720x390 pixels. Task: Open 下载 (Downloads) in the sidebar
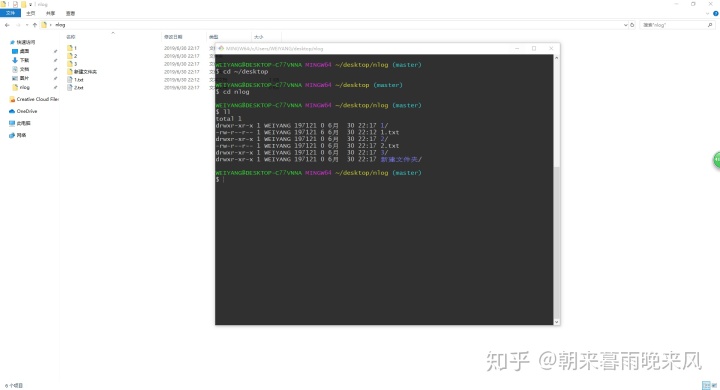[21, 60]
